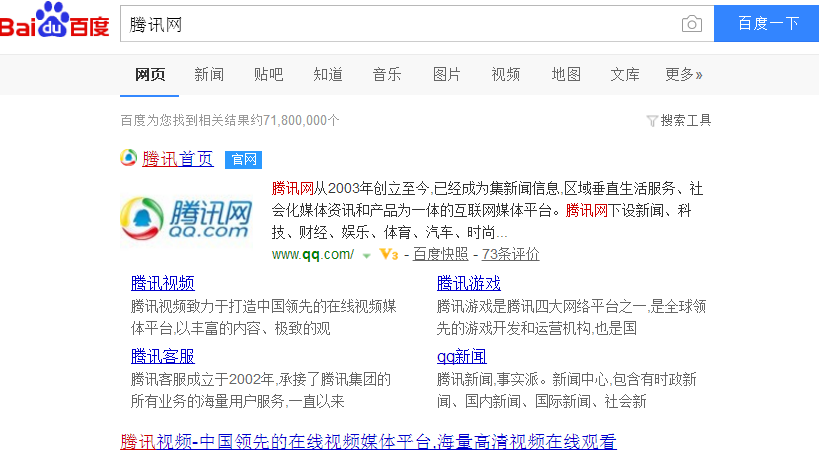This screenshot has height=459, width=819.
Task: Click the 腾讯客服成立于2002年 description text
Action: pos(261,390)
